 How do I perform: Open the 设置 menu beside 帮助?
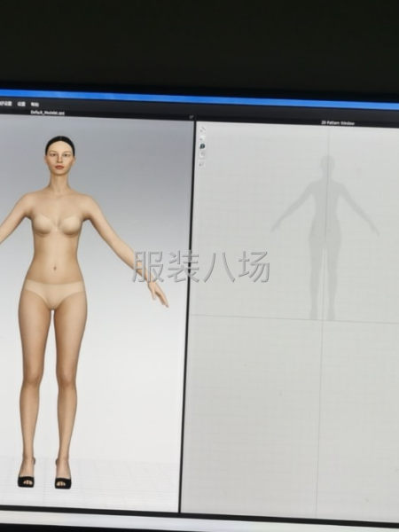tap(21, 104)
